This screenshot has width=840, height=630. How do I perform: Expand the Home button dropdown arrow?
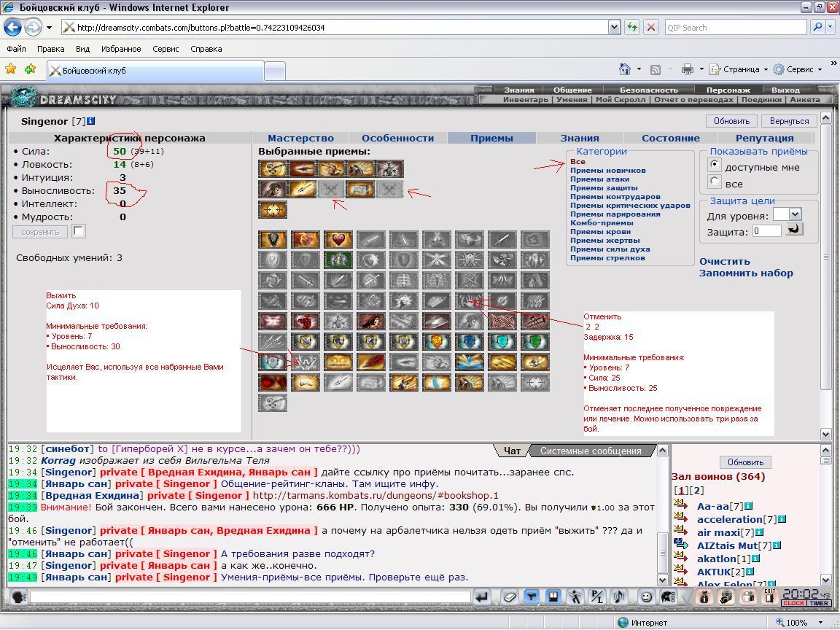tap(639, 69)
